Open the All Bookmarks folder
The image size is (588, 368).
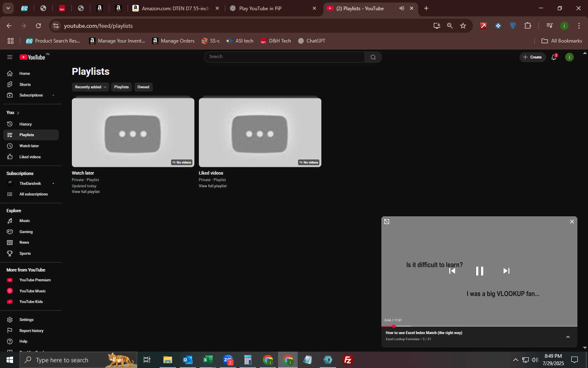pos(562,41)
